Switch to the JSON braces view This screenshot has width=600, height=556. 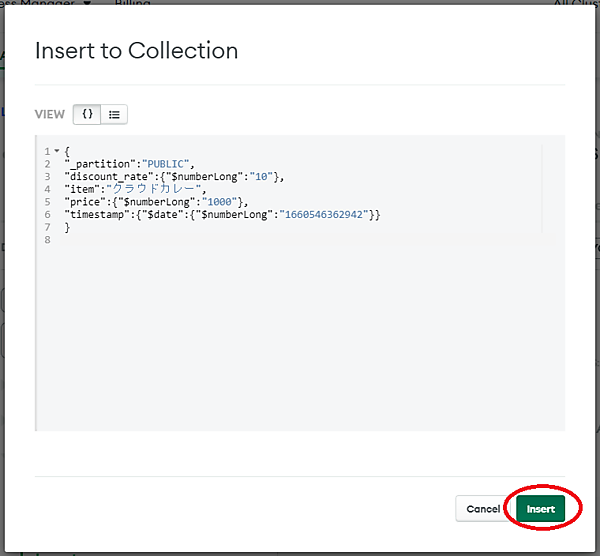88,114
